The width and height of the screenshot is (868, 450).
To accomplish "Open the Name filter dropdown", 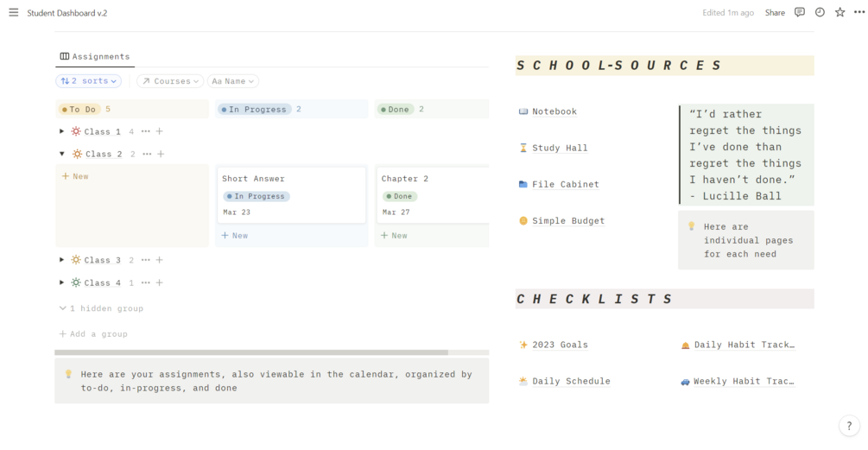I will click(x=233, y=81).
